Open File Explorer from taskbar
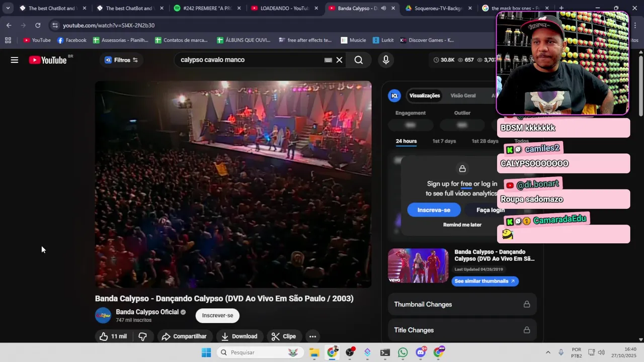The height and width of the screenshot is (362, 644). tap(314, 352)
